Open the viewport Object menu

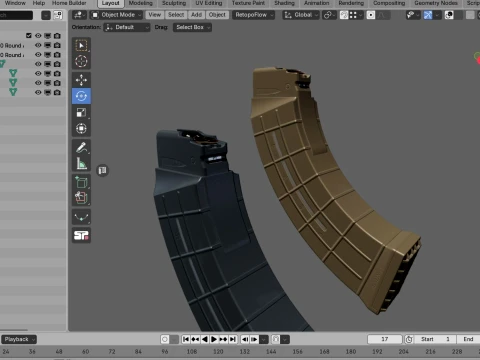click(x=217, y=15)
